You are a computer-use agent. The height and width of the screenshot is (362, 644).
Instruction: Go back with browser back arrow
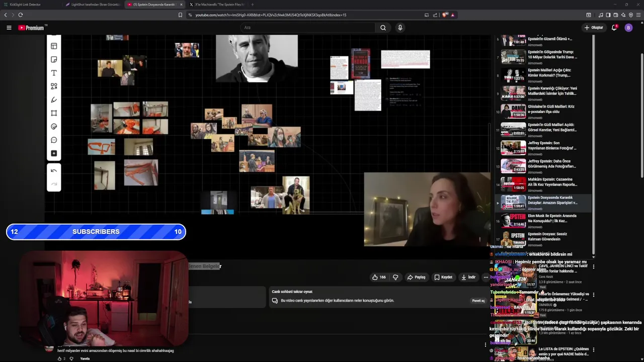(x=6, y=15)
